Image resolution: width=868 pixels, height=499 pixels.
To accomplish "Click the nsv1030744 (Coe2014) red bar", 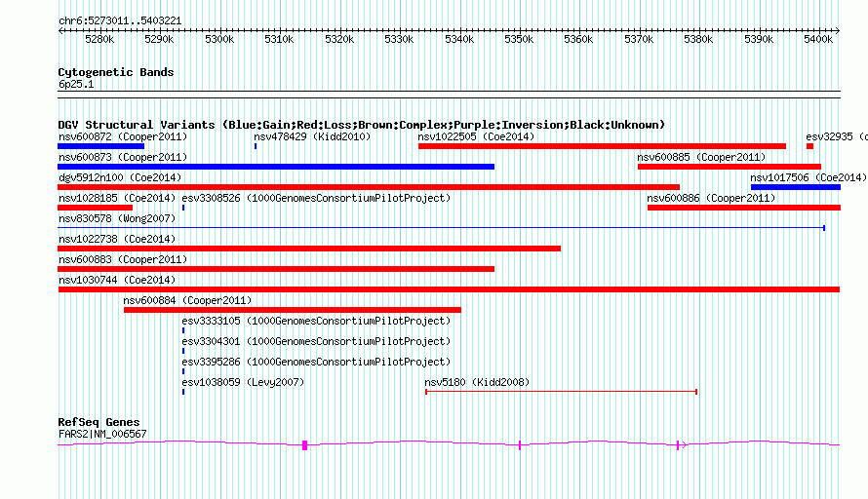I will click(x=449, y=289).
